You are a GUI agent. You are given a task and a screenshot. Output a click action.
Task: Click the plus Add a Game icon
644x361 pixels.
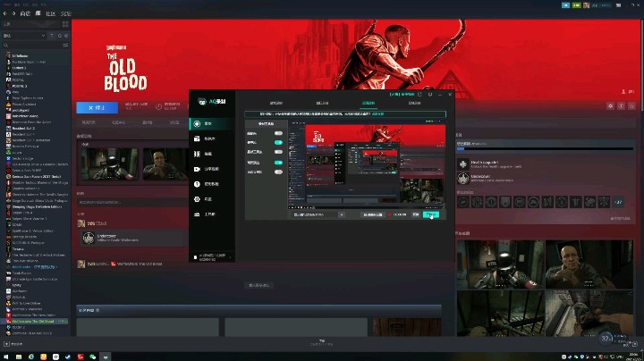tap(6, 344)
